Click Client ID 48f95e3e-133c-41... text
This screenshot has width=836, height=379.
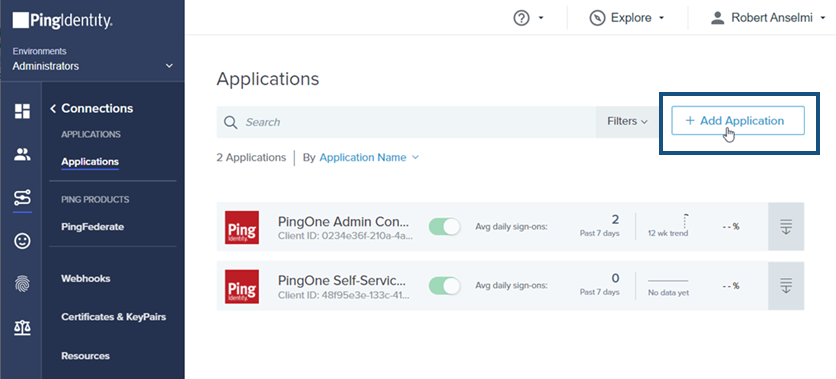(344, 295)
